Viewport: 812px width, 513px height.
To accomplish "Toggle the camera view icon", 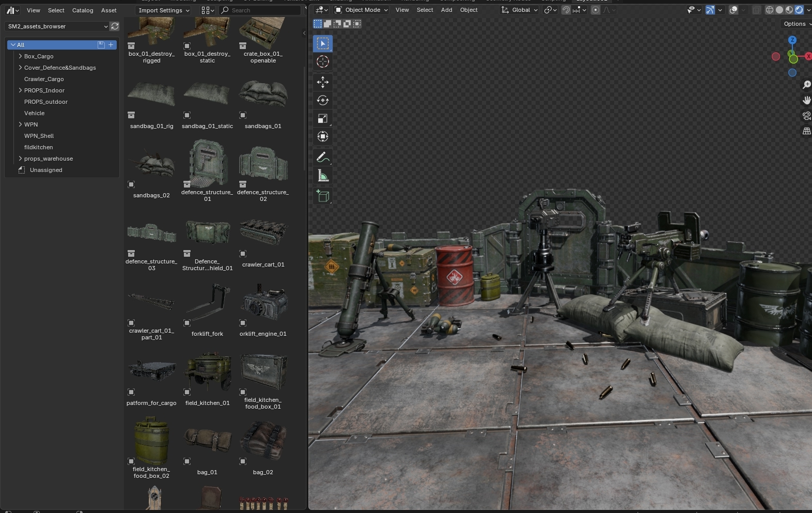I will click(806, 116).
